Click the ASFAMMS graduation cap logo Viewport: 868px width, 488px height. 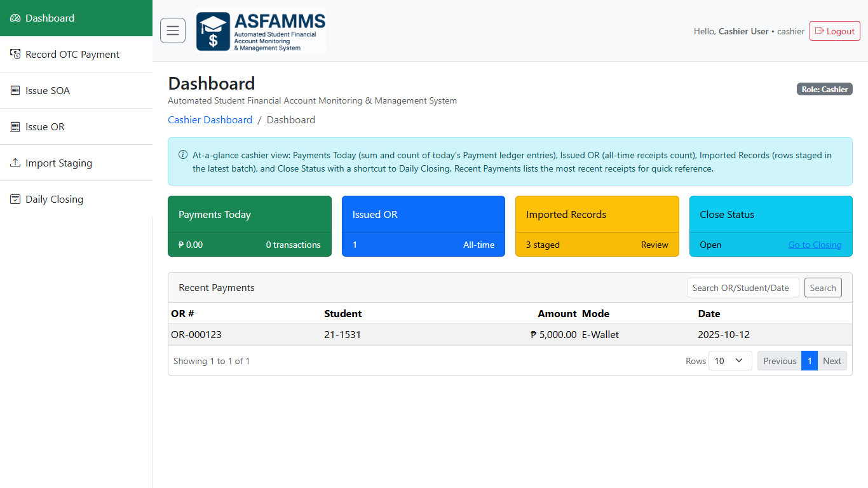pos(213,31)
